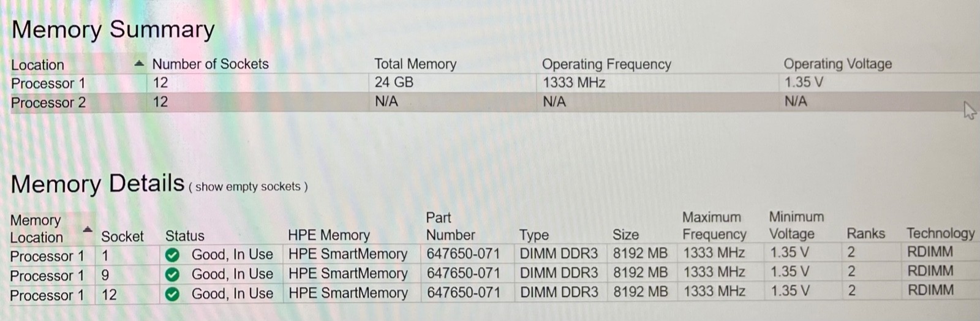
Task: Show empty sockets link
Action: tap(247, 187)
